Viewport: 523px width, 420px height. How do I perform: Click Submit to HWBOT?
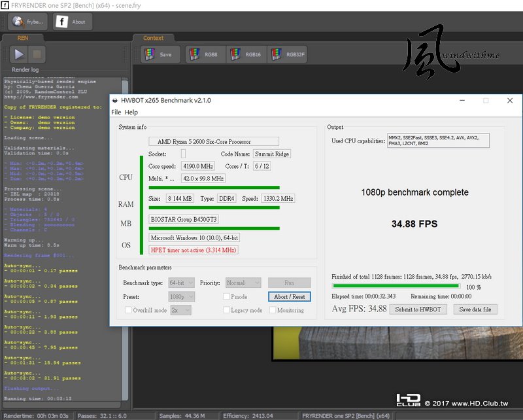(x=418, y=309)
